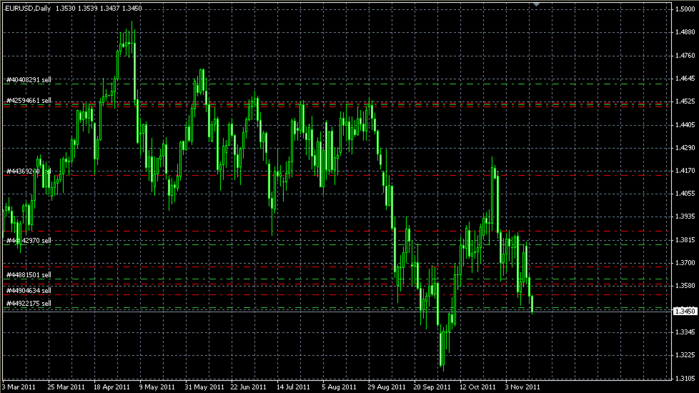
Task: Click the 3 Nov 2011 date label
Action: click(x=522, y=387)
